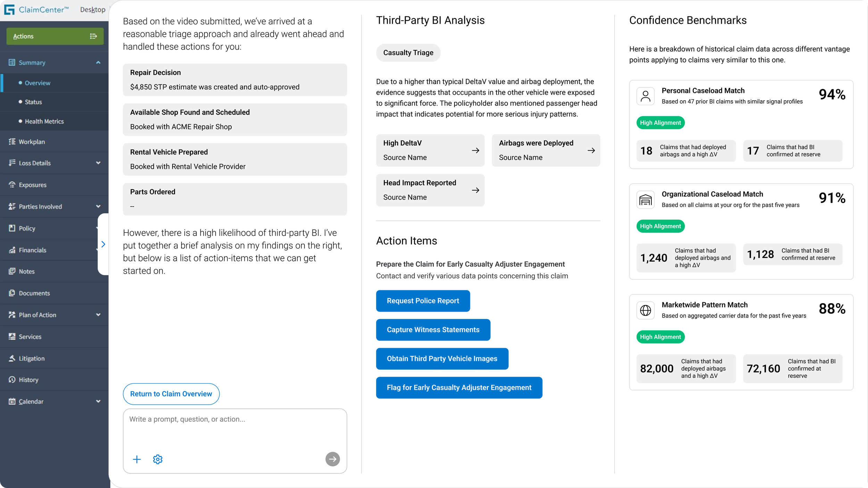Select Health Metrics in Summary menu
Screen dimensions: 868x488
pos(54,121)
